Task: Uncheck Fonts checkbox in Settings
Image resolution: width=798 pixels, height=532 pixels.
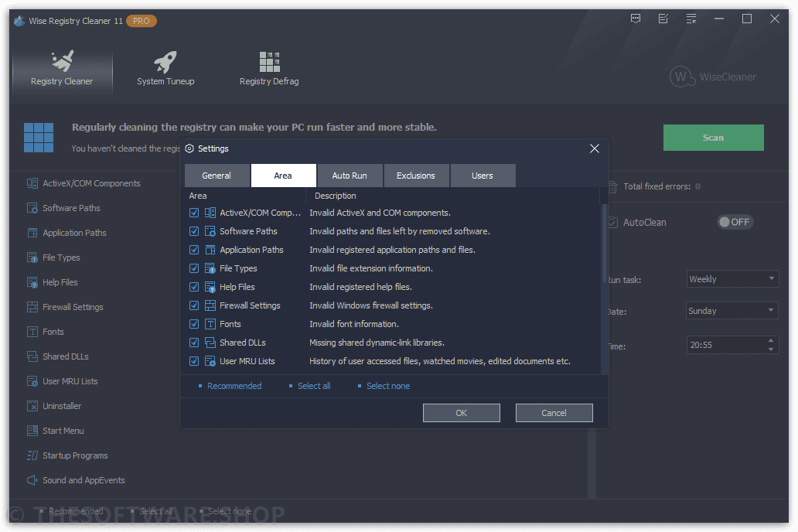Action: pyautogui.click(x=194, y=324)
